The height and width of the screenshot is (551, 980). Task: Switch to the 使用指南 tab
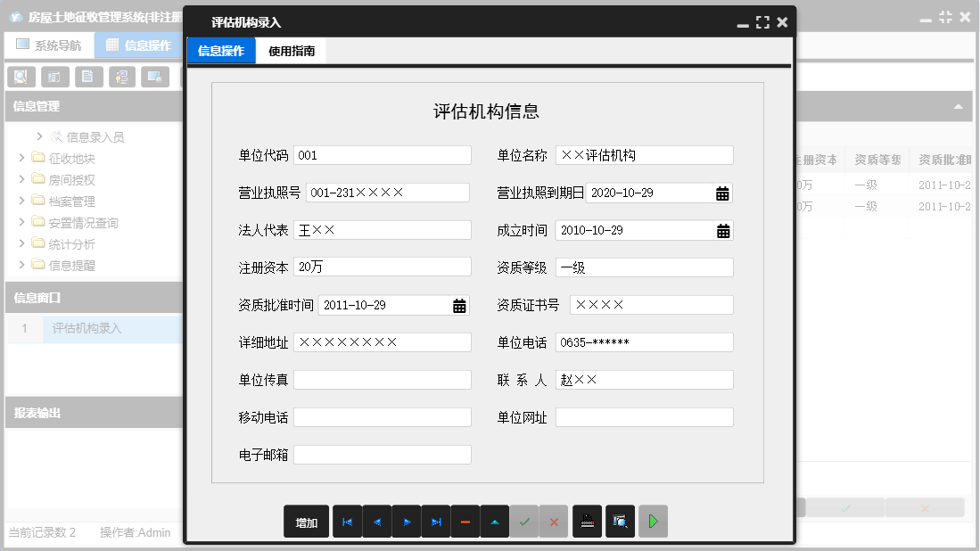[292, 52]
